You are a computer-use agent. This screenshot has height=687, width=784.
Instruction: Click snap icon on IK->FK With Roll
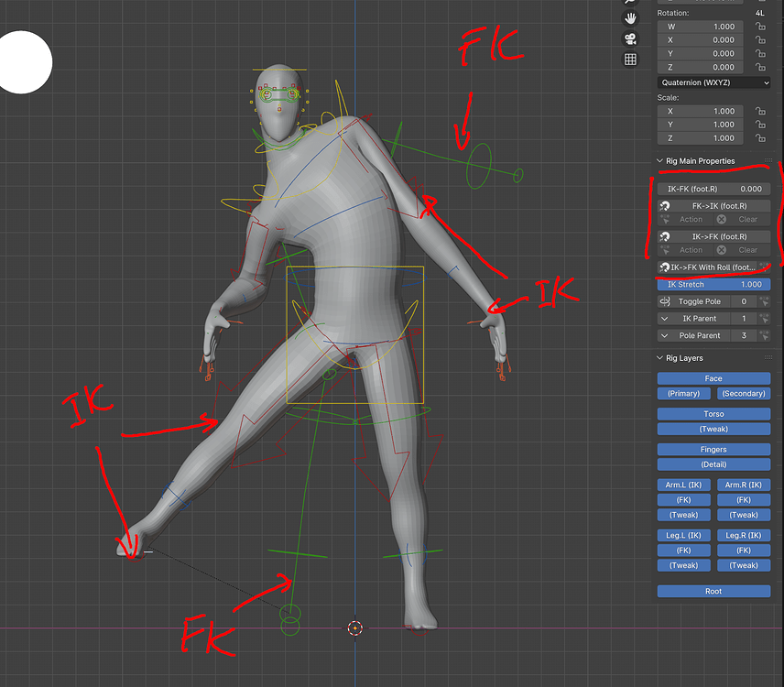(x=665, y=267)
